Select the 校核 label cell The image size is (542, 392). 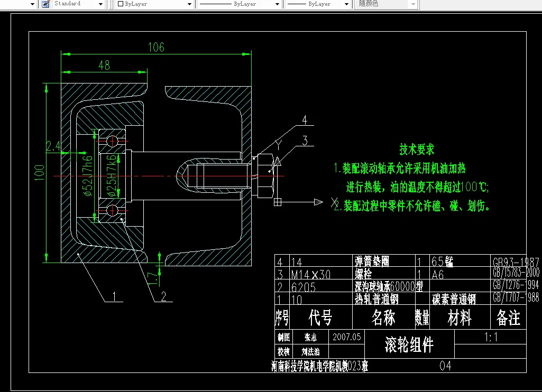coord(284,352)
